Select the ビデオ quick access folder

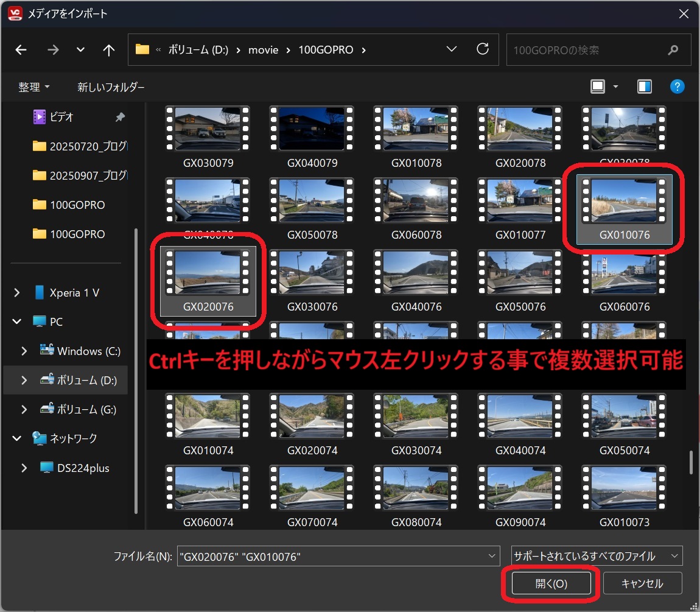[x=61, y=117]
